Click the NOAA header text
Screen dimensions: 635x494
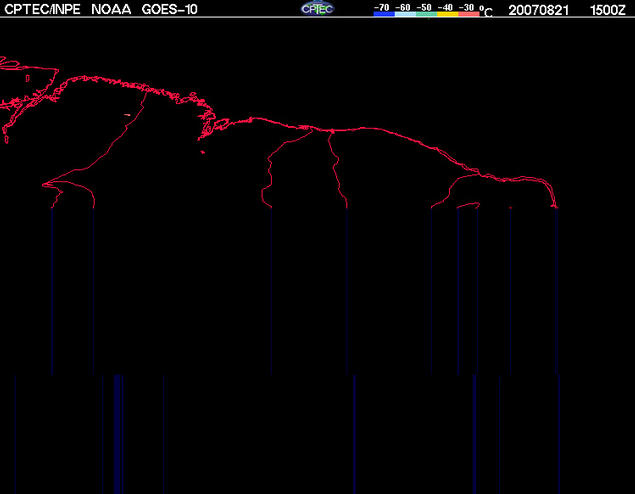point(111,9)
